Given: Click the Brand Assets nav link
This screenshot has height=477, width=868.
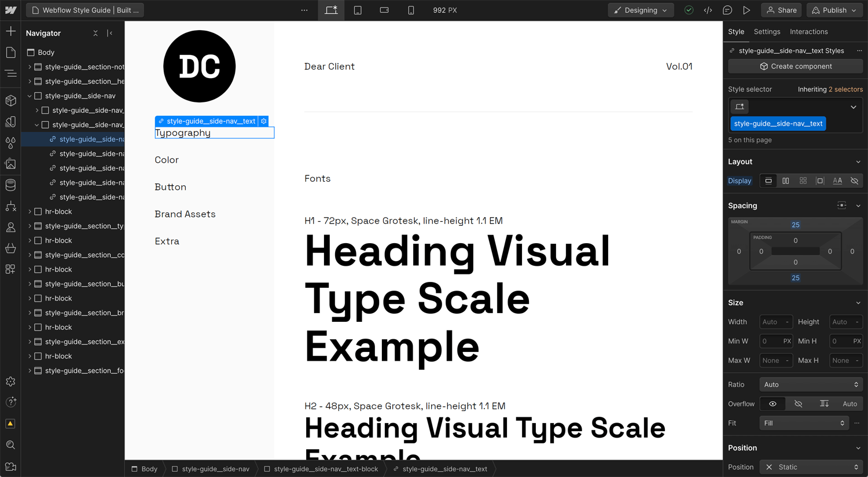Looking at the screenshot, I should [185, 214].
